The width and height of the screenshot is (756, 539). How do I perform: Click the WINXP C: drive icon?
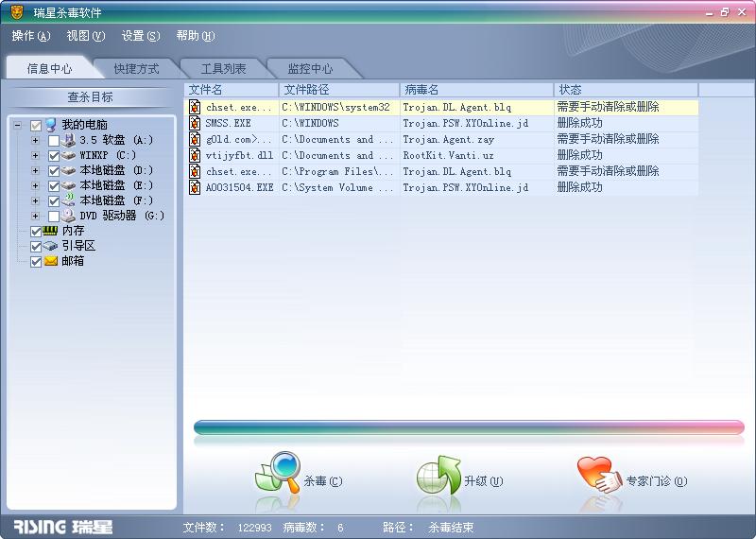click(68, 155)
